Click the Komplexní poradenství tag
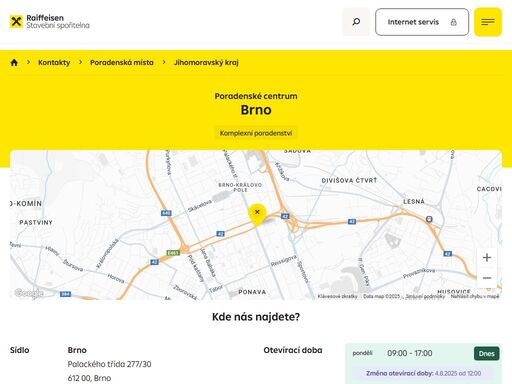Viewport: 512px width, 384px height. click(256, 133)
